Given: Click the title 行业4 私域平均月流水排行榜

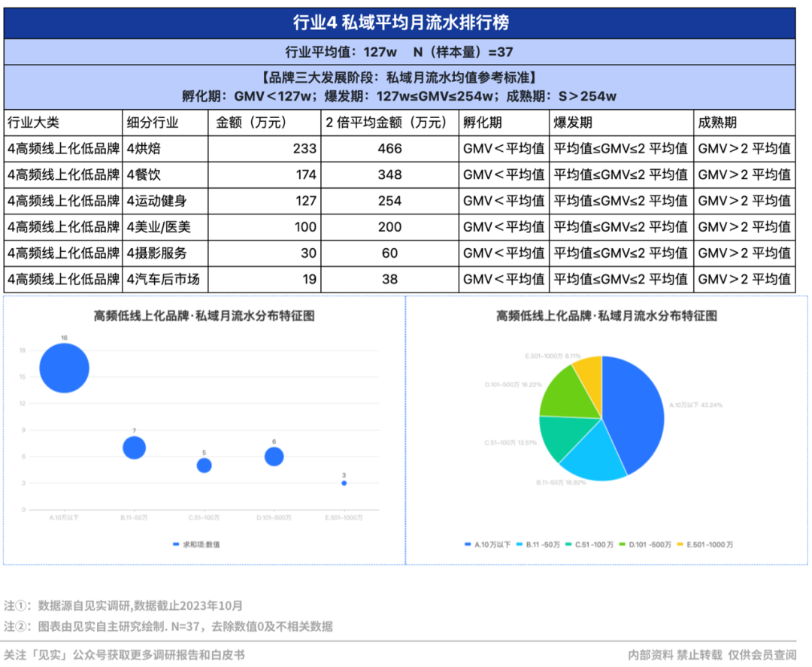Looking at the screenshot, I should click(x=400, y=23).
